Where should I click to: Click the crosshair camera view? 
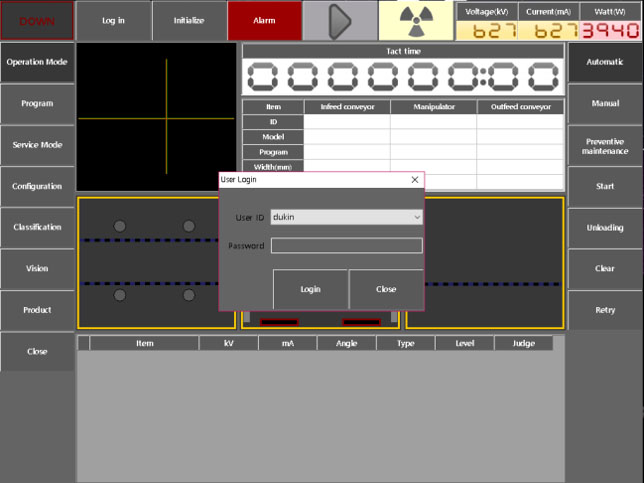[x=157, y=117]
